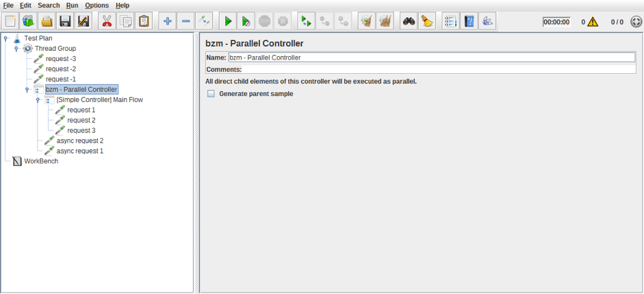Select request -2 in the tree
Image resolution: width=644 pixels, height=294 pixels.
pos(61,69)
